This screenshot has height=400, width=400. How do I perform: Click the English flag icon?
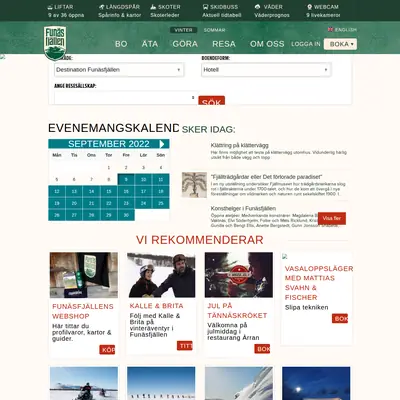[x=330, y=29]
